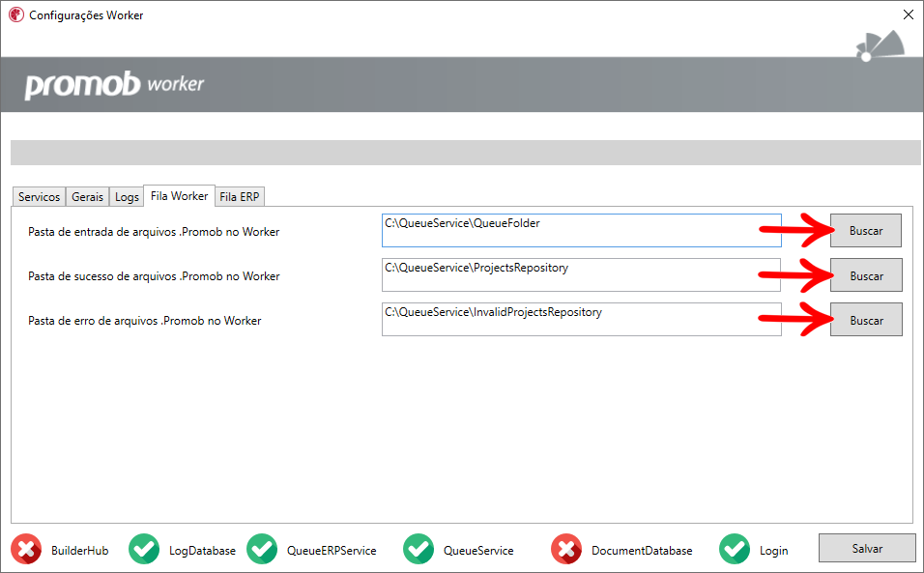Click the BuilderHub red error icon

(26, 549)
